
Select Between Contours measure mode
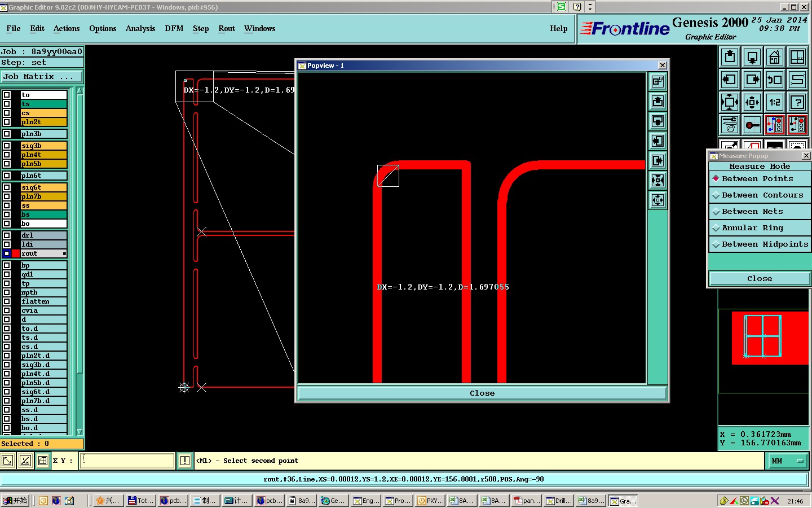coord(760,195)
